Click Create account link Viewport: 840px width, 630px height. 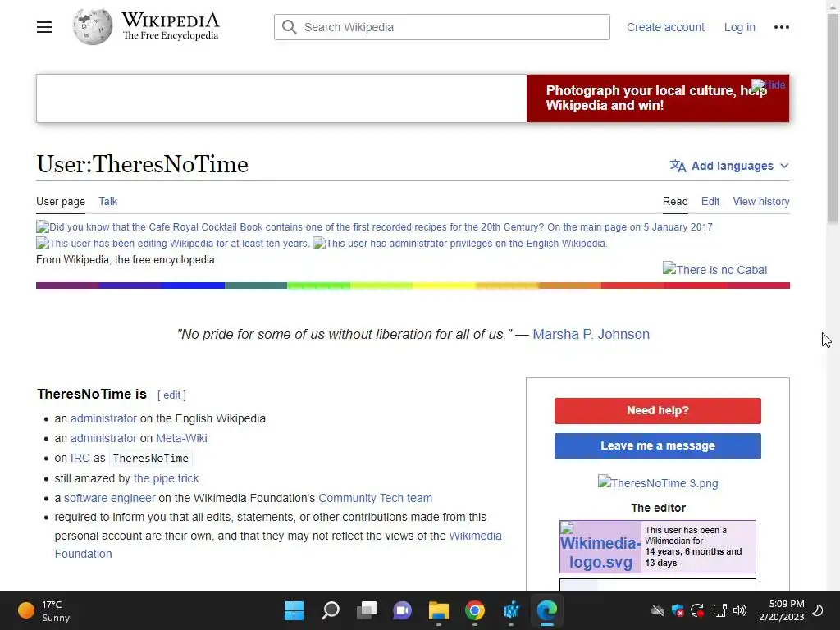665,27
